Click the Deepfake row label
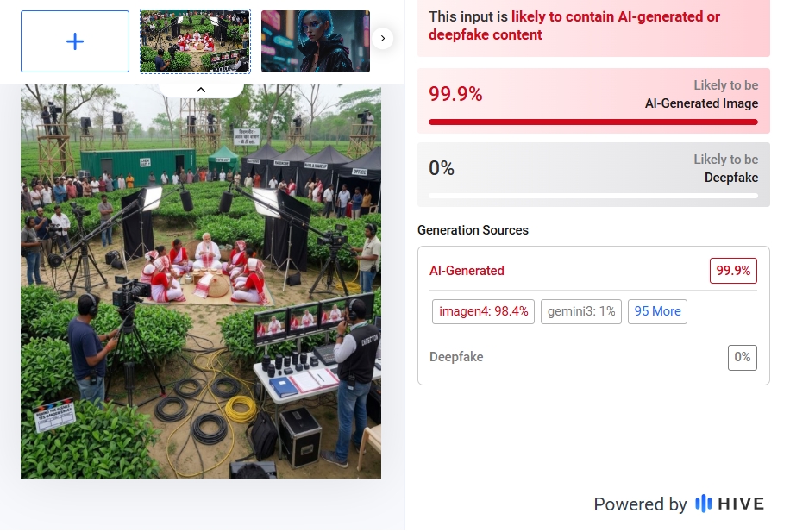 [x=456, y=357]
